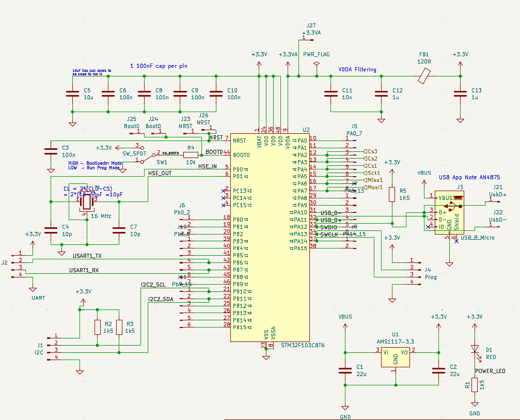Viewport: 520px width, 420px height.
Task: Click the 16 MHz crystal symbol
Action: point(86,203)
